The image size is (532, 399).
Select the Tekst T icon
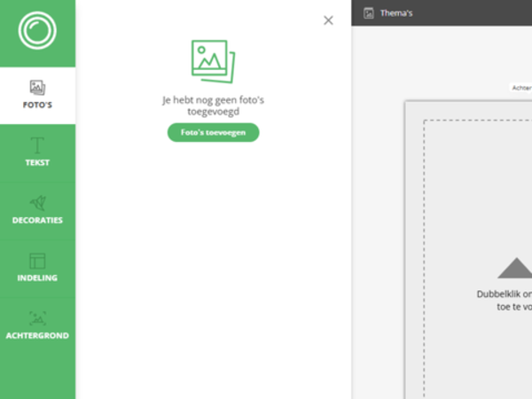[37, 145]
